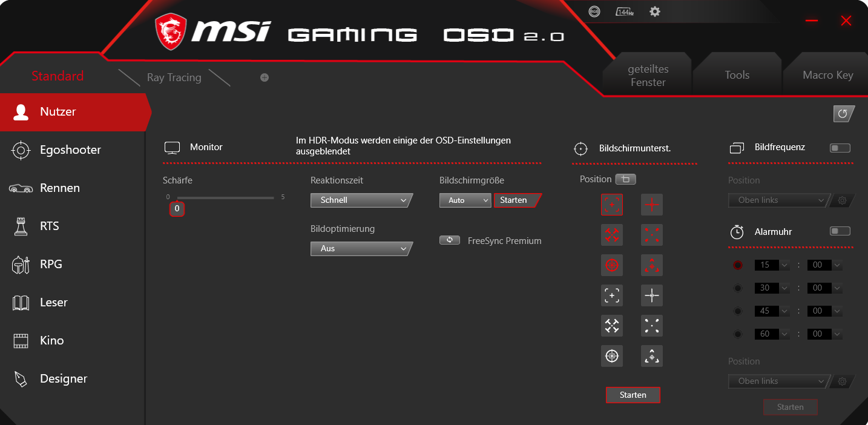
Task: Select the Egoshooter mode
Action: point(72,150)
